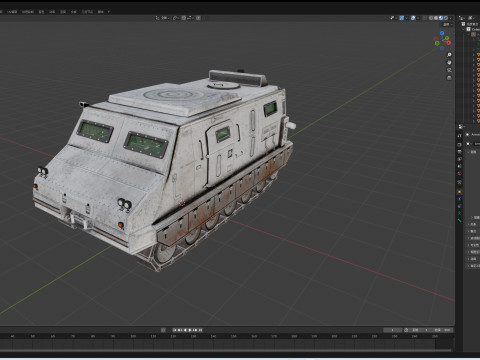
Task: Click frame 100 on timeline ruler
Action: pos(133,336)
